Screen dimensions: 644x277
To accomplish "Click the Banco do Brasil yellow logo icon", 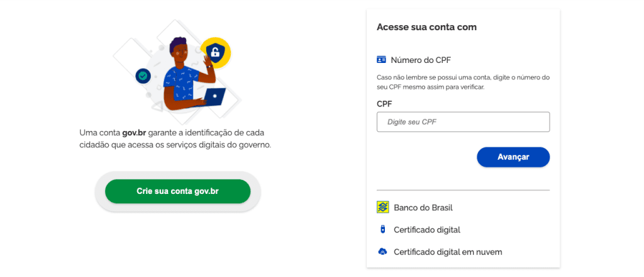I will coord(382,207).
